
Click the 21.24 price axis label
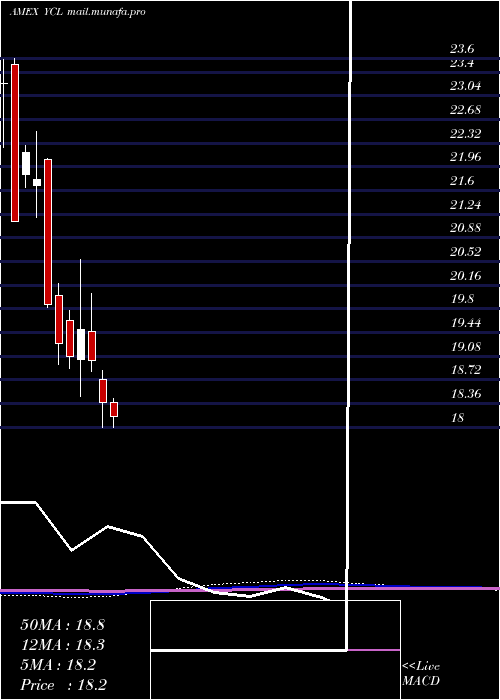coord(466,204)
